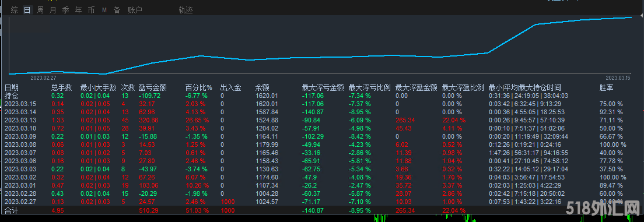Click the -90.84 floating loss cell
This screenshot has height=222, width=644.
[x=311, y=120]
